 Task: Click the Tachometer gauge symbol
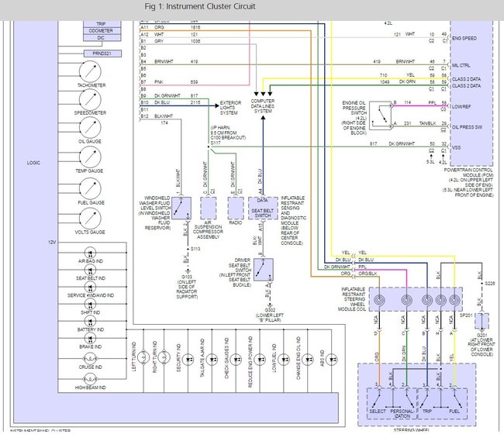(x=90, y=71)
